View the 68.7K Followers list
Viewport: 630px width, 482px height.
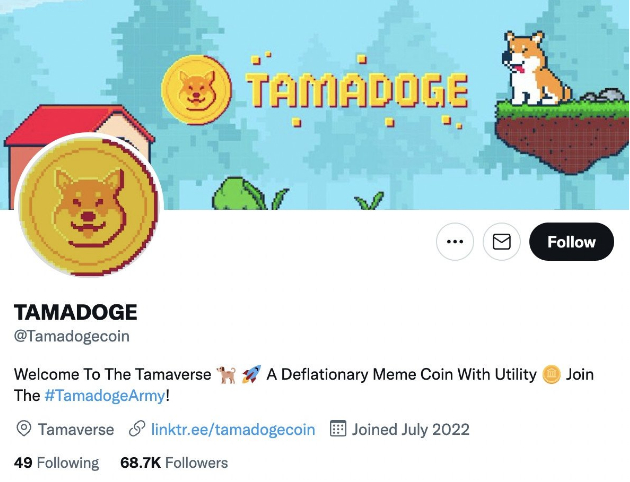point(174,463)
